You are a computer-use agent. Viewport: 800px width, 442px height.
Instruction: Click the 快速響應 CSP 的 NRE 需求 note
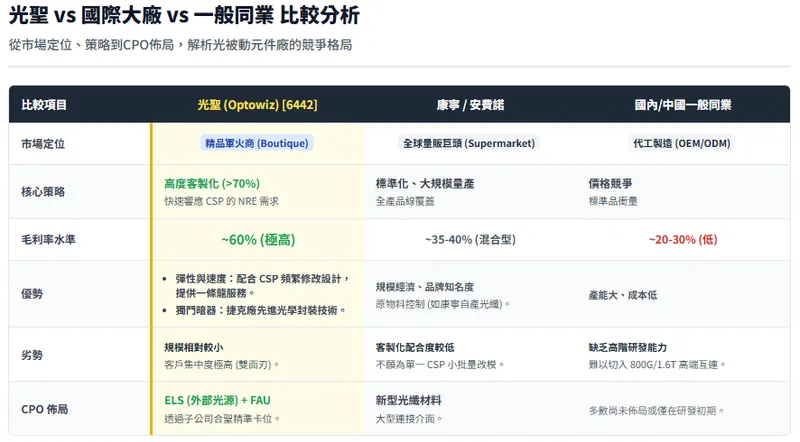[x=221, y=201]
